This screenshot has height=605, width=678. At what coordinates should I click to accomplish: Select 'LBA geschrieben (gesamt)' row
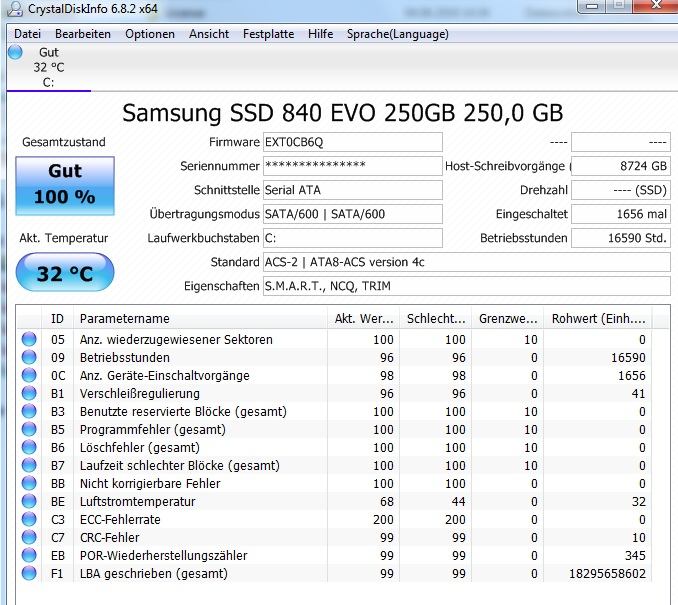coord(335,574)
